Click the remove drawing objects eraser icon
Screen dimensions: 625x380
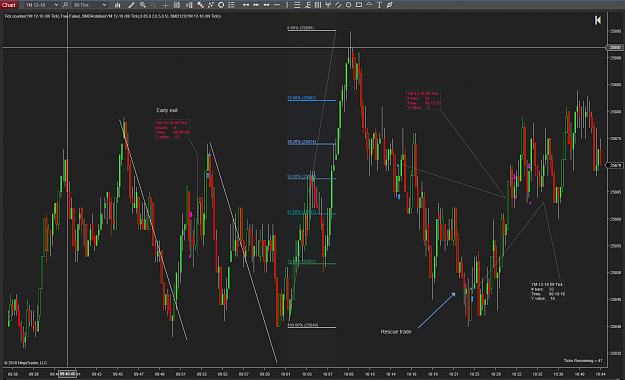[x=389, y=5]
